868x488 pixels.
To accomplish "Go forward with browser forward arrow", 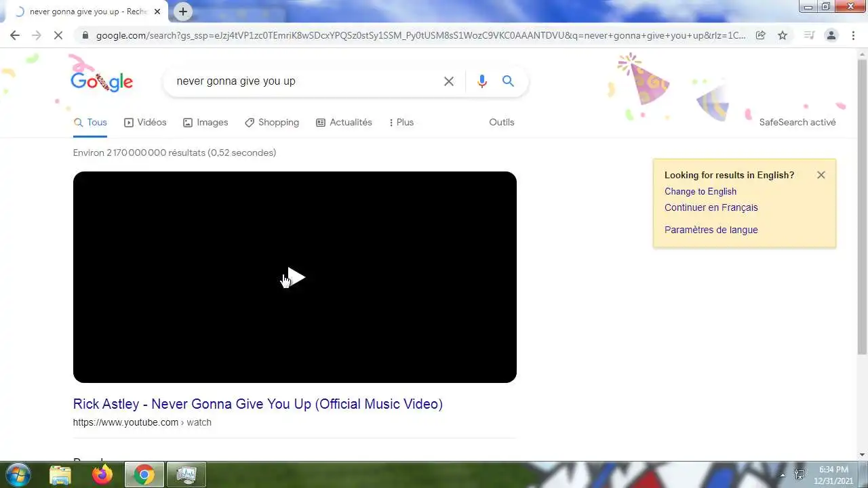I will (x=37, y=35).
